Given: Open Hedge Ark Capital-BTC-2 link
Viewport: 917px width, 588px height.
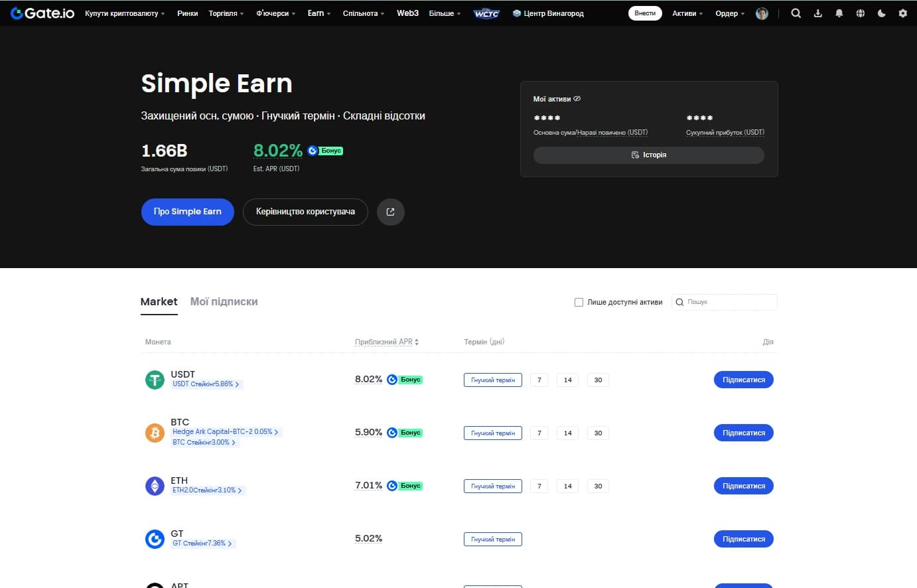Looking at the screenshot, I should tap(226, 432).
